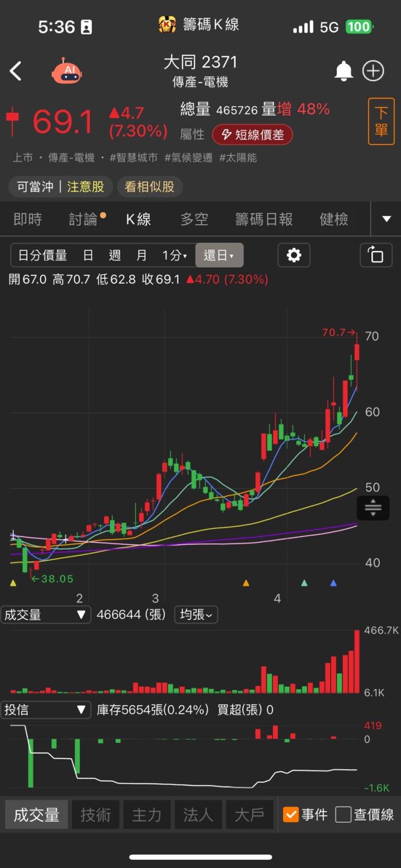Open the 還日 dropdown
This screenshot has height=868, width=401.
coord(219,255)
